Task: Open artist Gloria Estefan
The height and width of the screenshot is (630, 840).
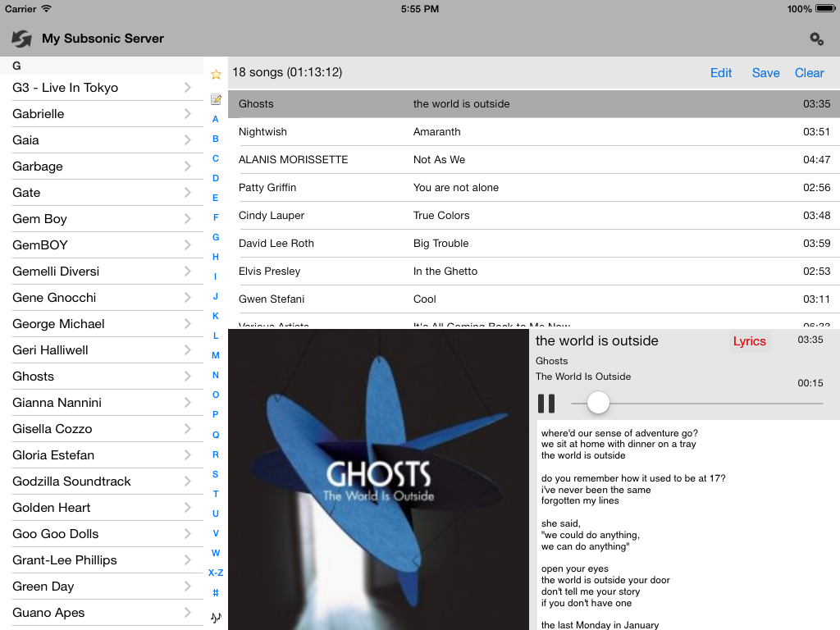Action: coord(102,454)
